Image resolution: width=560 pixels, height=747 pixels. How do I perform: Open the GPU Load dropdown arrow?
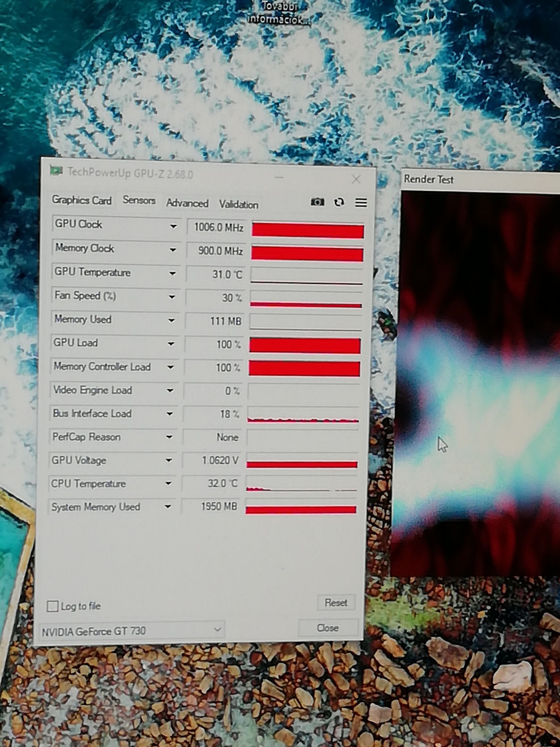point(171,344)
